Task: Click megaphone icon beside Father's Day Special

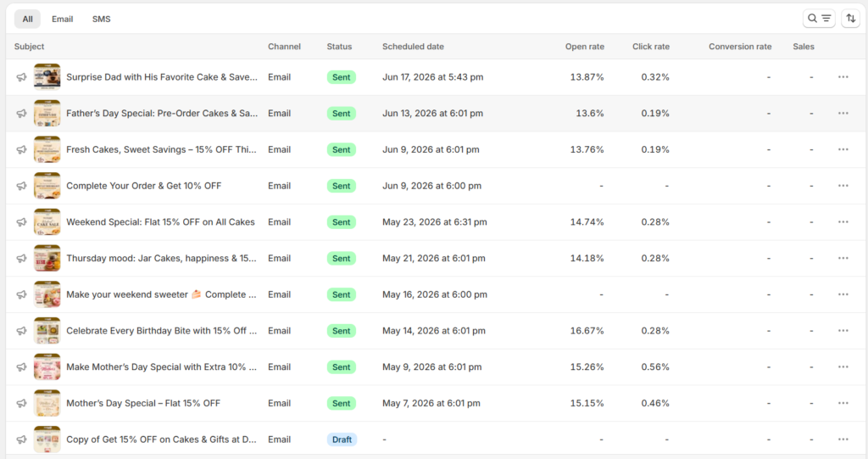Action: click(x=21, y=113)
